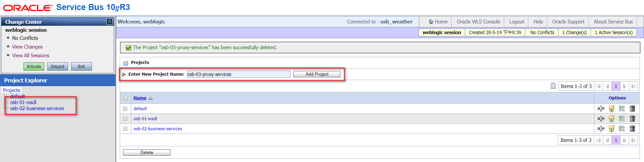Collapse the Change Center panel

coord(109,21)
